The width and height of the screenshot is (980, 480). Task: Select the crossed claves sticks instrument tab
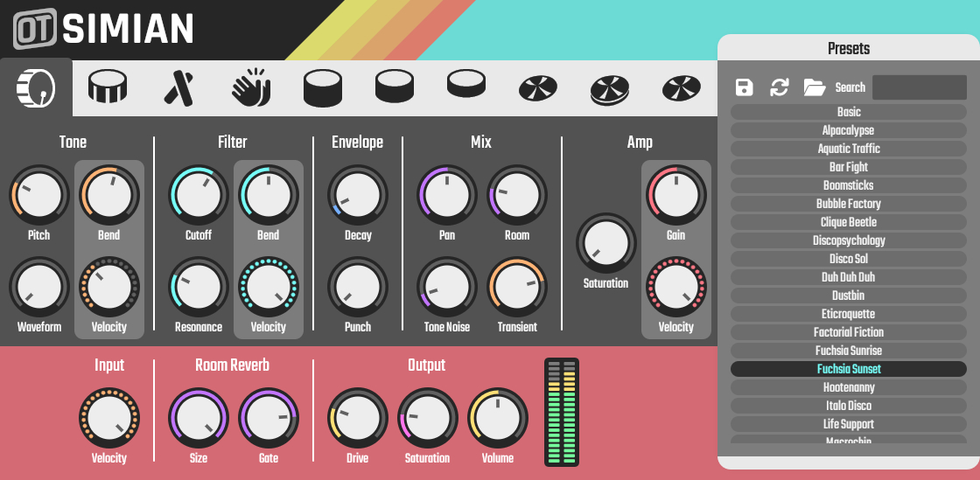pyautogui.click(x=178, y=88)
